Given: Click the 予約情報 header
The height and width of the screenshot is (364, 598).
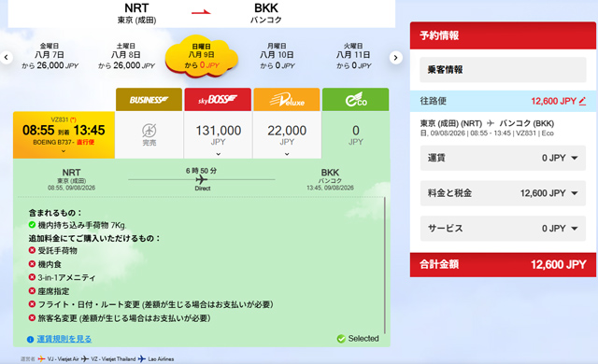Looking at the screenshot, I should 503,35.
